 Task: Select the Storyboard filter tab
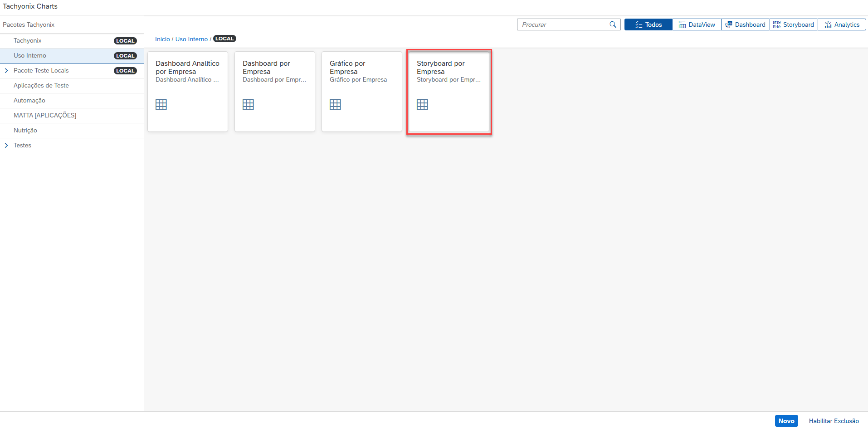click(794, 24)
